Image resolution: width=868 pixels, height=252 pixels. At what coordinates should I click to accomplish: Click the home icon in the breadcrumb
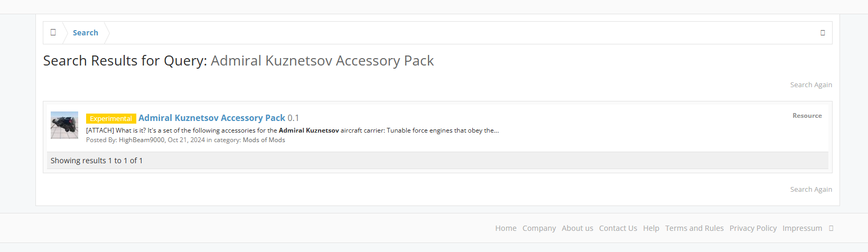click(x=53, y=32)
